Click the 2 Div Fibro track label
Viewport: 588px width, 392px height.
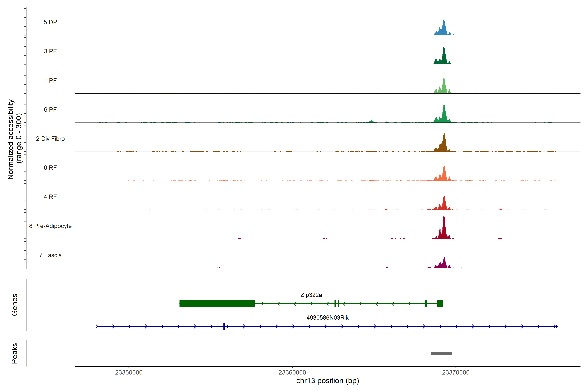pos(50,139)
